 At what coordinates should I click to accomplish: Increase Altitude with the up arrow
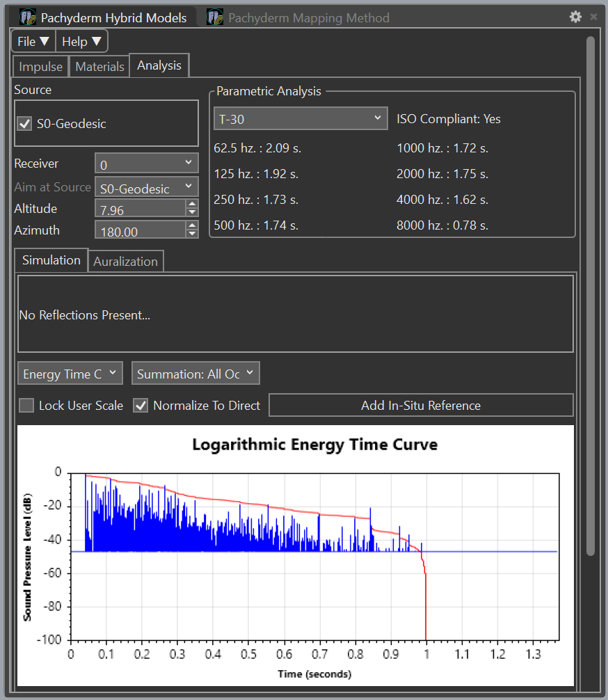[x=192, y=205]
